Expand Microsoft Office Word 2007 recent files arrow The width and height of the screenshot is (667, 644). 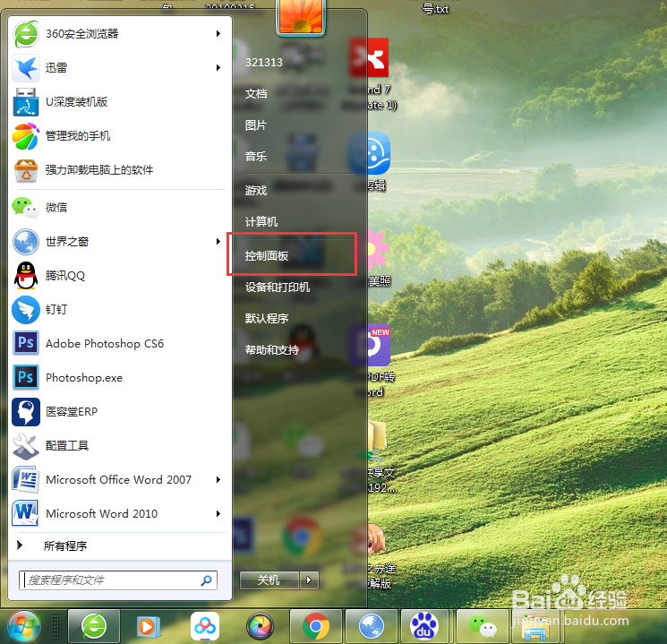click(x=218, y=480)
